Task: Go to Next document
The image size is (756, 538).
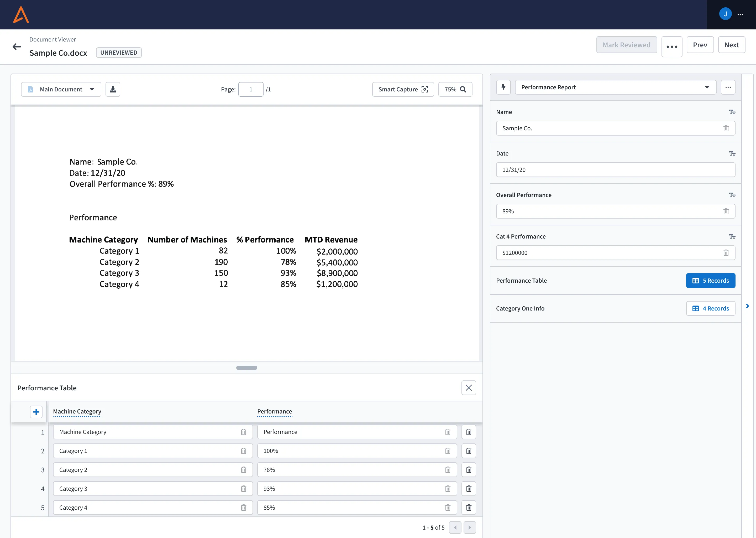Action: tap(732, 45)
